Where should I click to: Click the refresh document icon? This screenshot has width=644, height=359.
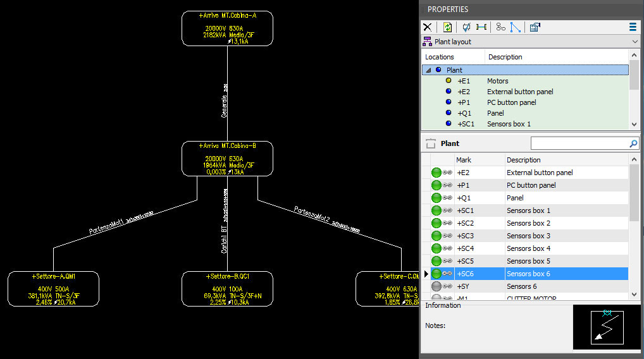447,27
